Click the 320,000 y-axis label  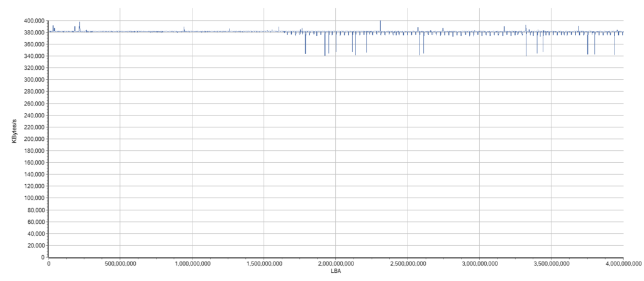[35, 68]
